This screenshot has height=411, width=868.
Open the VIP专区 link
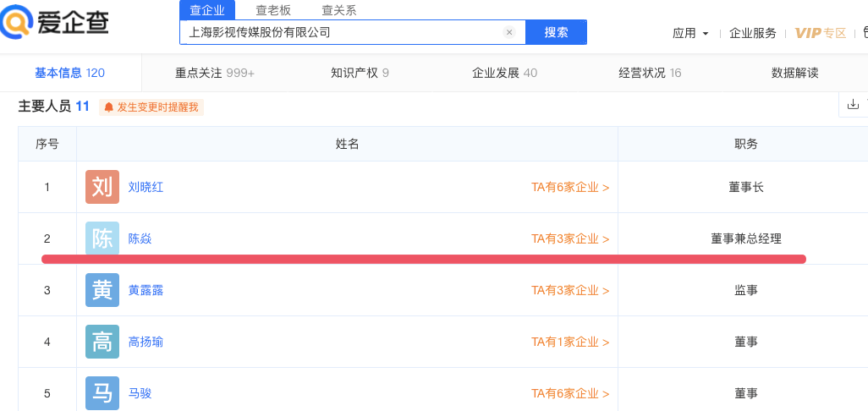pos(821,33)
